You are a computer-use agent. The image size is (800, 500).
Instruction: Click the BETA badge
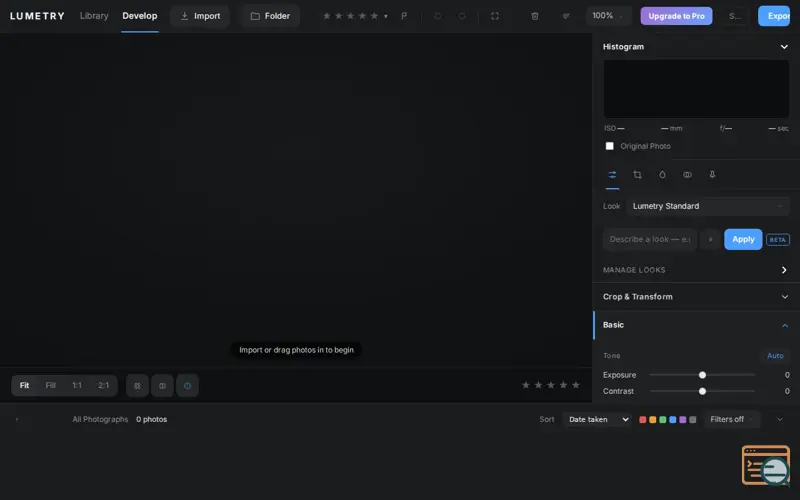coord(778,239)
